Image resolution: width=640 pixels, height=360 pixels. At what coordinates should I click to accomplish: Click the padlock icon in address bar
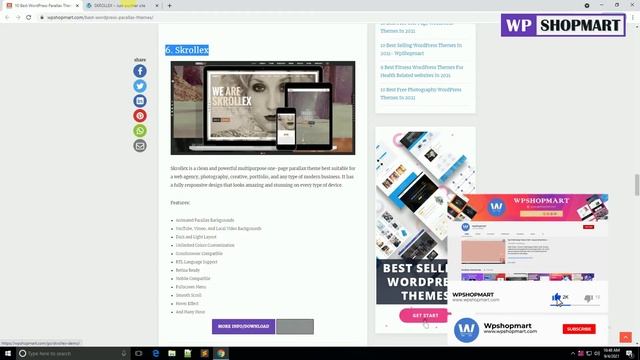tap(42, 18)
